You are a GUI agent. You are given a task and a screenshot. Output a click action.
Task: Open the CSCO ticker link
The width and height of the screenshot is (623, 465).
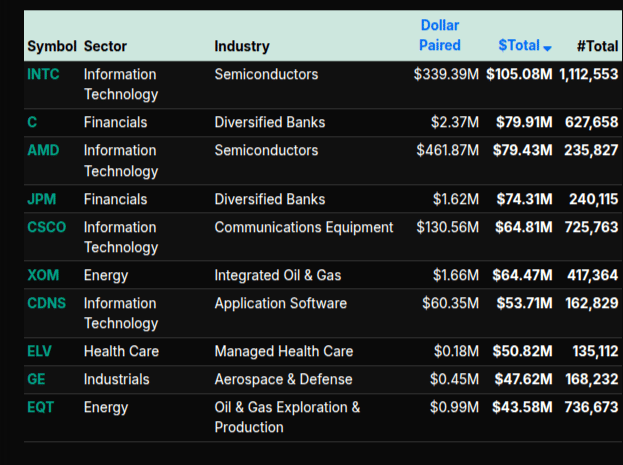(47, 227)
